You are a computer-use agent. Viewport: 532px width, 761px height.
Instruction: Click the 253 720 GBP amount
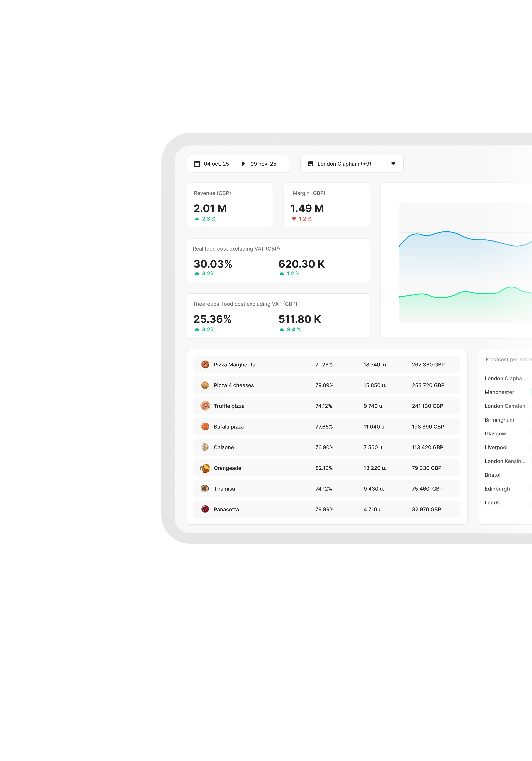(428, 385)
